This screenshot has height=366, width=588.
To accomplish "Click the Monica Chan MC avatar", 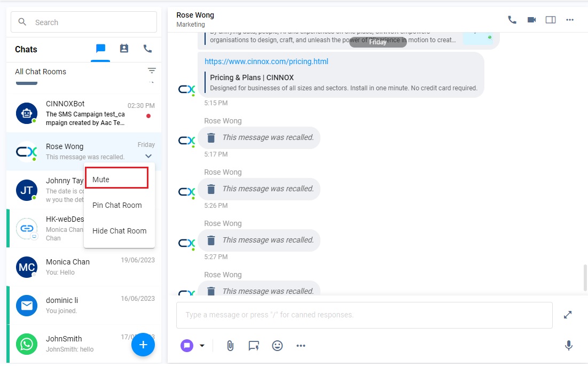I will (x=27, y=267).
